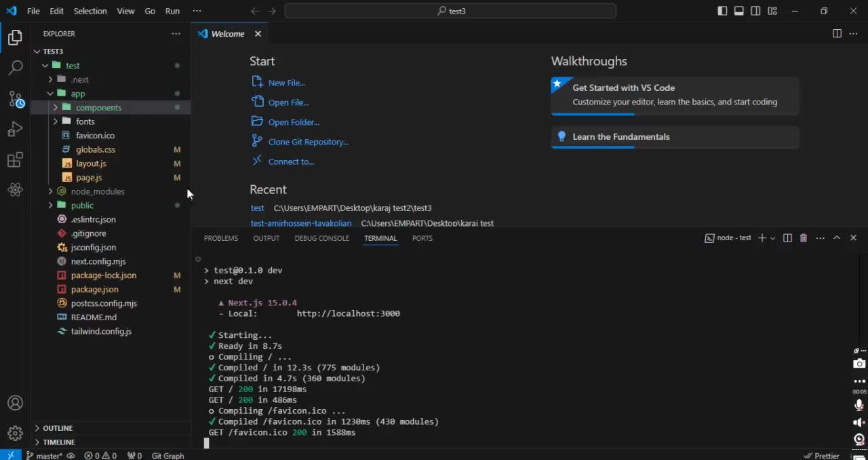Open page.js in the explorer

point(89,178)
